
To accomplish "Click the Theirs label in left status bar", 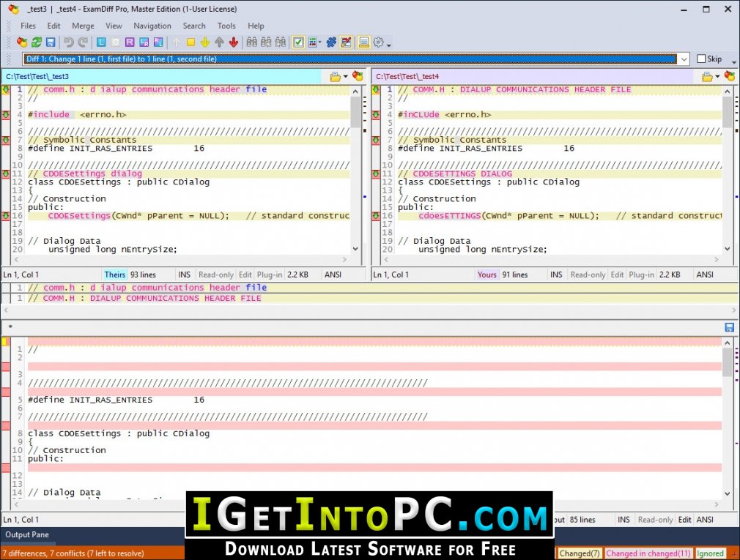I will coord(115,275).
